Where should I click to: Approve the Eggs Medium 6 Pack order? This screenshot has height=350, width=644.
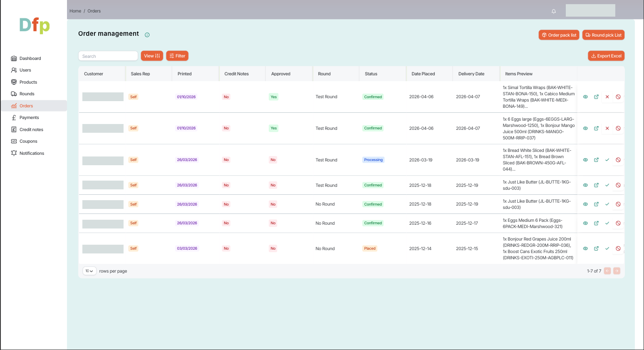607,223
